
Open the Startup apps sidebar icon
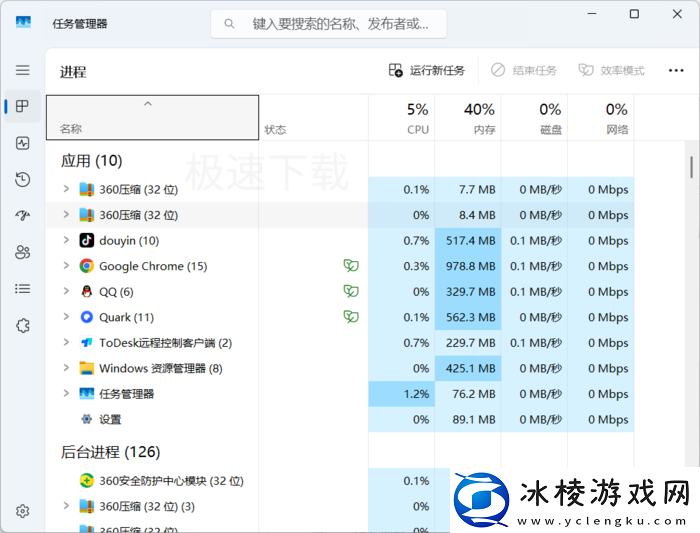(22, 216)
